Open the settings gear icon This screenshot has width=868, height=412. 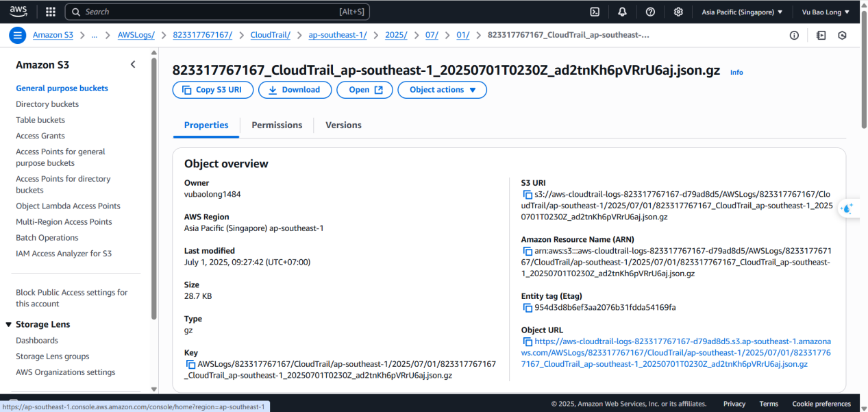click(x=678, y=12)
